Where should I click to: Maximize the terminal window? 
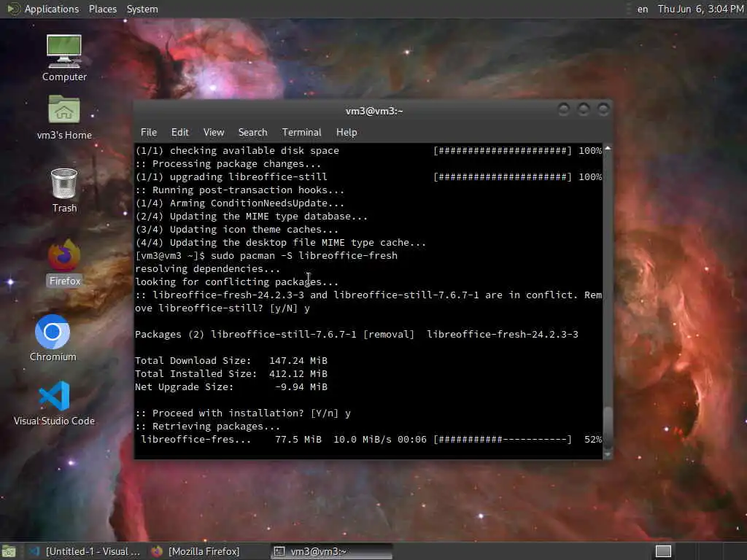pyautogui.click(x=584, y=110)
